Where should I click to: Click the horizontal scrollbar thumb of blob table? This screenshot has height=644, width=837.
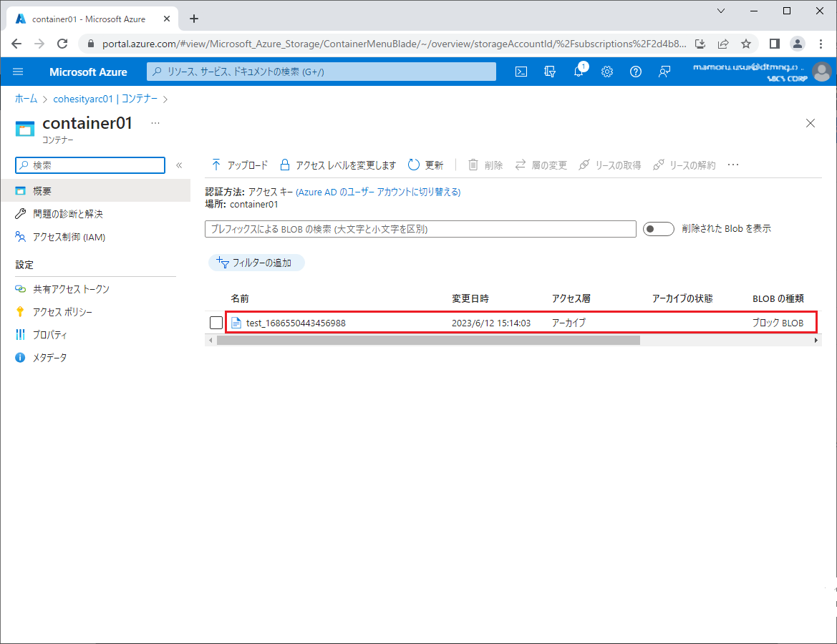click(428, 341)
